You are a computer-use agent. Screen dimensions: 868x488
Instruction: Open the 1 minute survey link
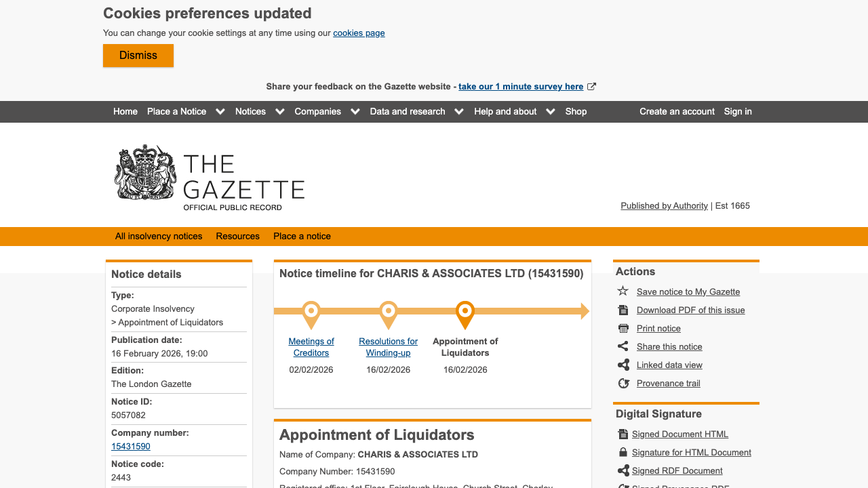point(521,87)
